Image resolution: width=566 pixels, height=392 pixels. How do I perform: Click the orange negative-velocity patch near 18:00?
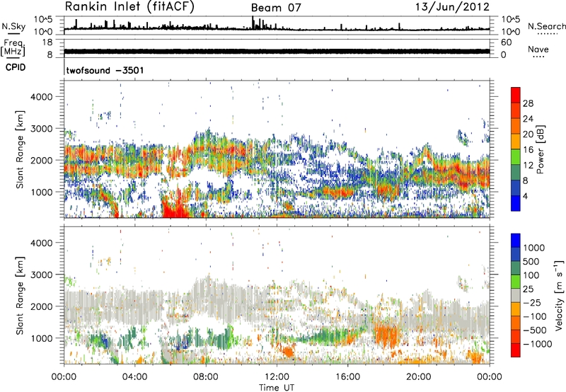387,334
